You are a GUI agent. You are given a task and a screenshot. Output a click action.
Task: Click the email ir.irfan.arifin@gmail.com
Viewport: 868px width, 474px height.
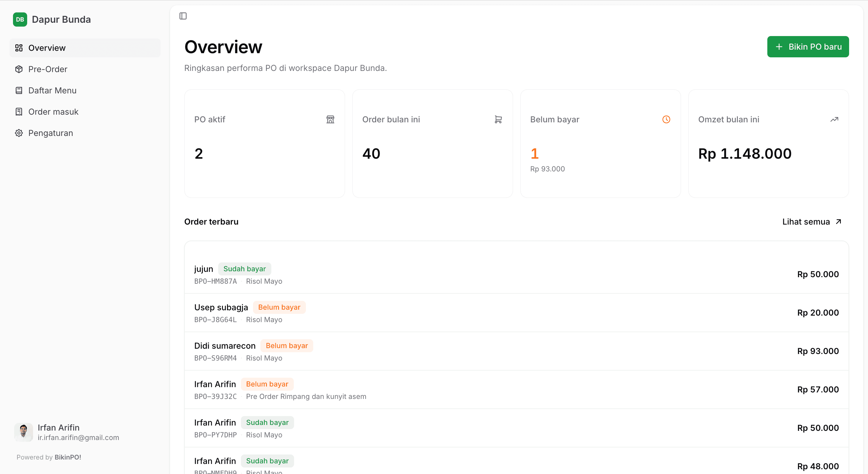pyautogui.click(x=79, y=438)
